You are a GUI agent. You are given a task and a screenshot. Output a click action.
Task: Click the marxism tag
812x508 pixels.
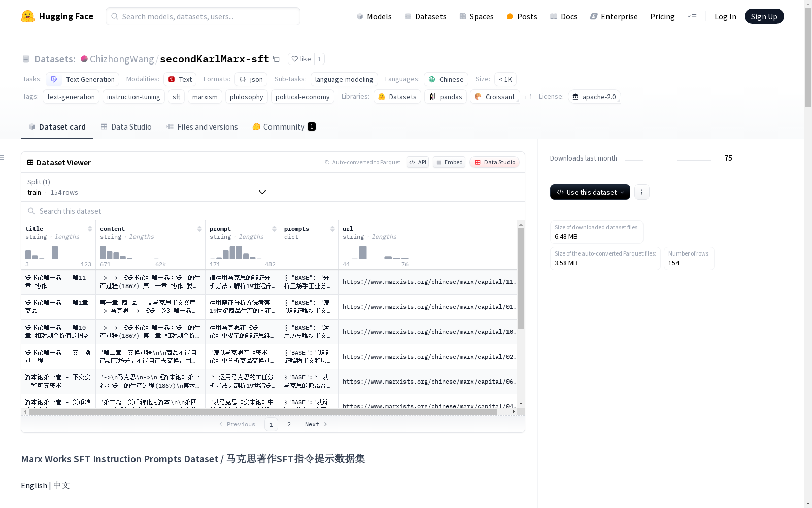click(x=205, y=97)
